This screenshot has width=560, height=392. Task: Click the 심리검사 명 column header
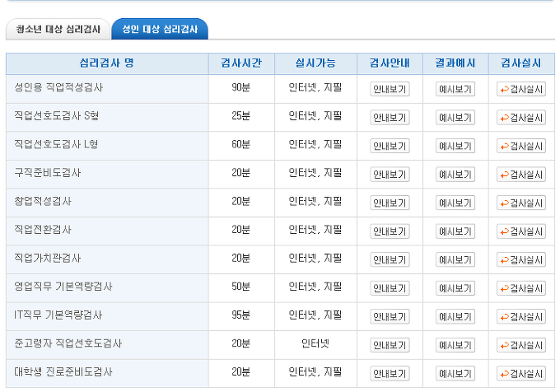pos(107,63)
